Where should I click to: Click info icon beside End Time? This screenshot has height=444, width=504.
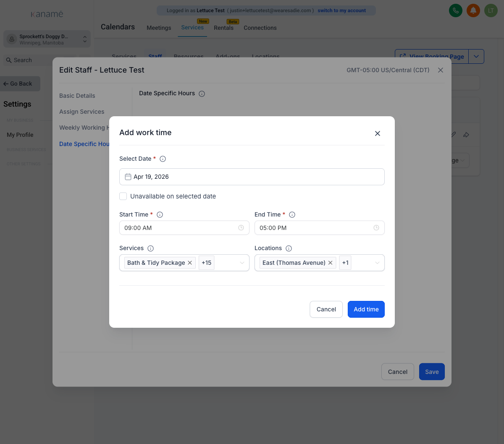(292, 214)
